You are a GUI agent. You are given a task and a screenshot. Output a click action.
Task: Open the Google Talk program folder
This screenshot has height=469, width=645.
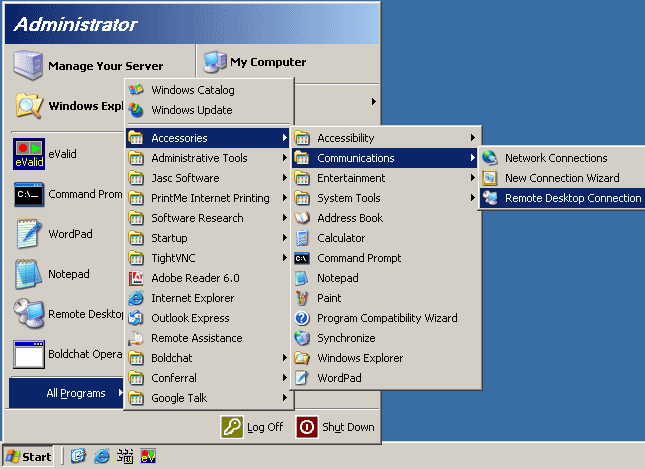pyautogui.click(x=208, y=398)
